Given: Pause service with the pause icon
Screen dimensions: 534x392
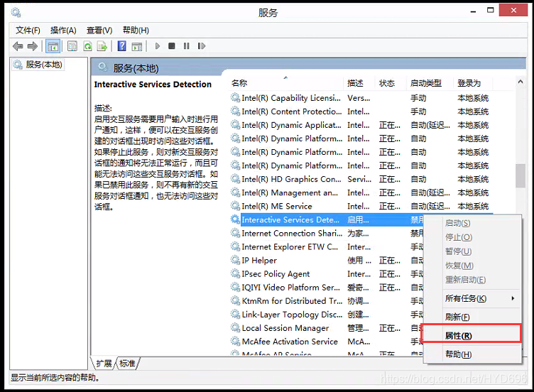Looking at the screenshot, I should pos(186,46).
